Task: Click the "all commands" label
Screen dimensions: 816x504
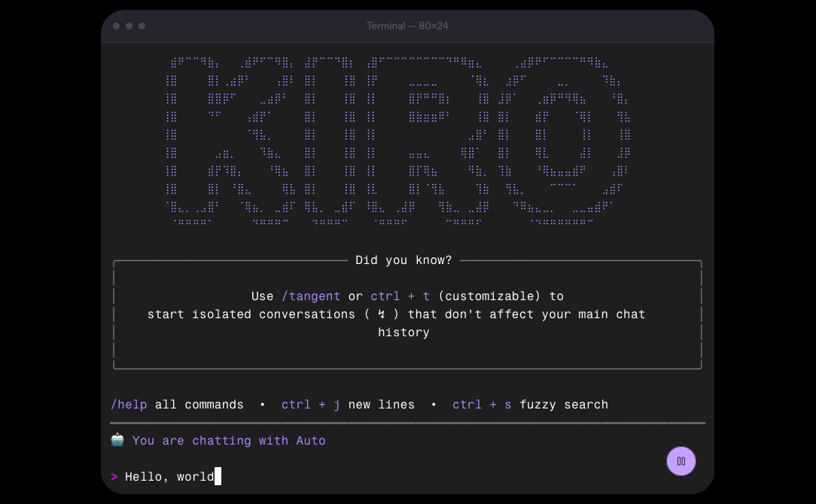Action: [199, 405]
